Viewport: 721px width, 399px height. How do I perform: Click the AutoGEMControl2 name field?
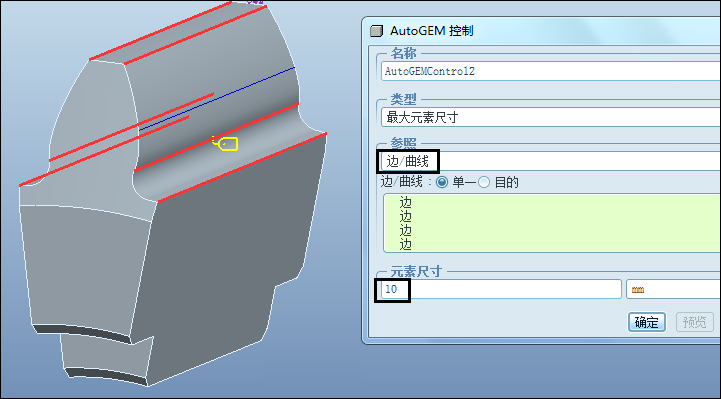[551, 71]
